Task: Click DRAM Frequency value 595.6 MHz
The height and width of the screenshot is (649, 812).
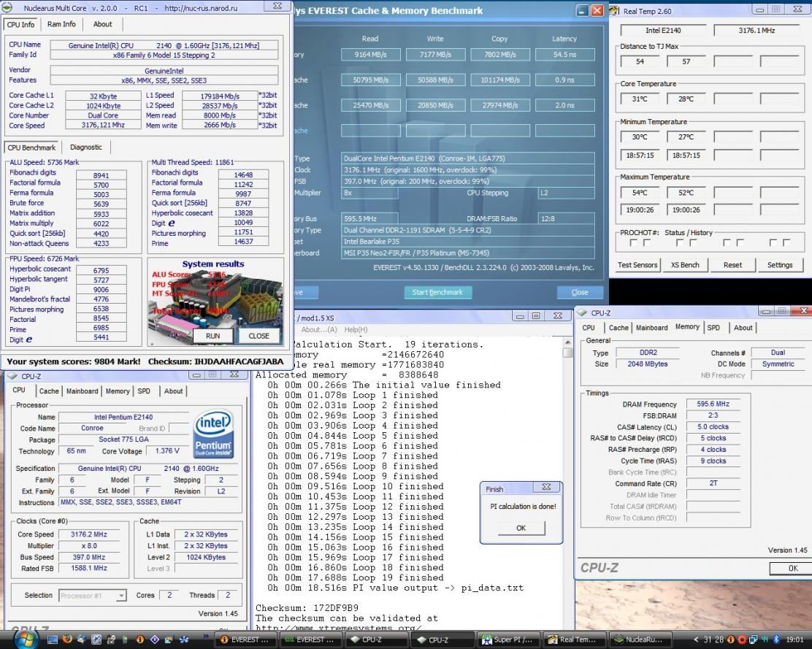Action: [713, 404]
